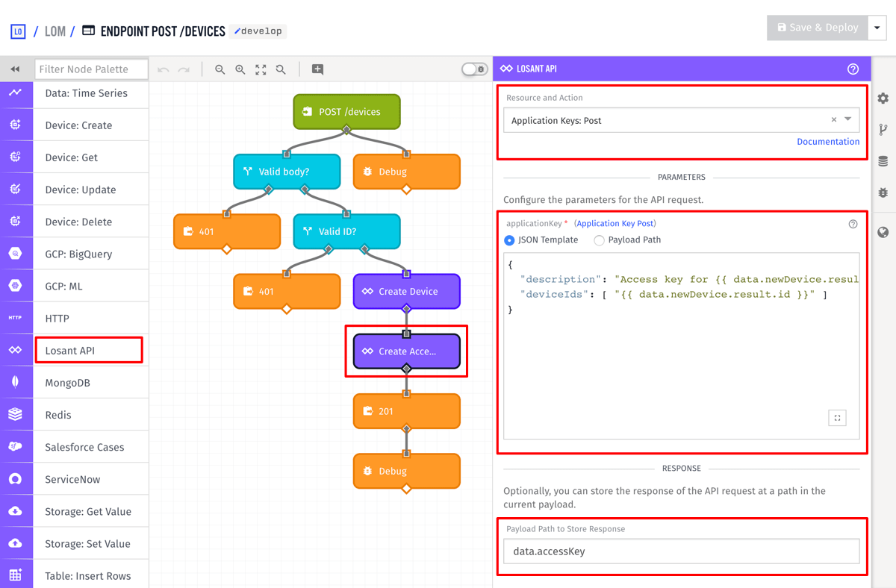The image size is (896, 588).
Task: Click the GCP: BigQuery palette icon
Action: [16, 254]
